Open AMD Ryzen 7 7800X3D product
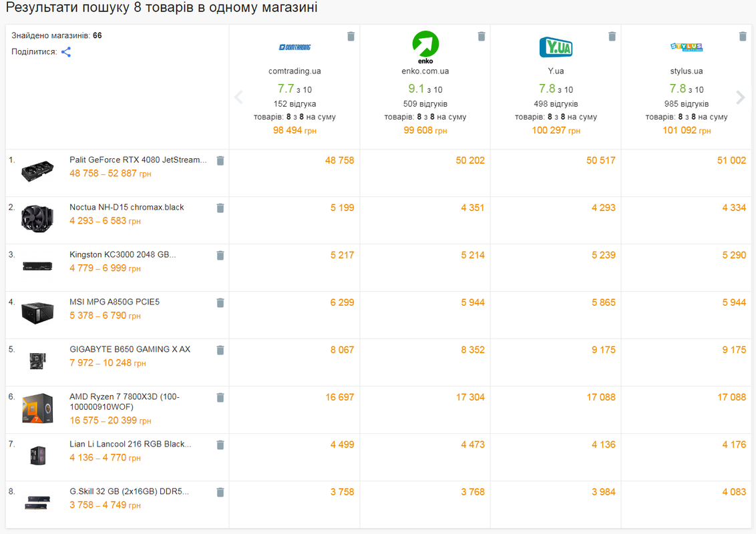This screenshot has width=756, height=534. point(124,401)
